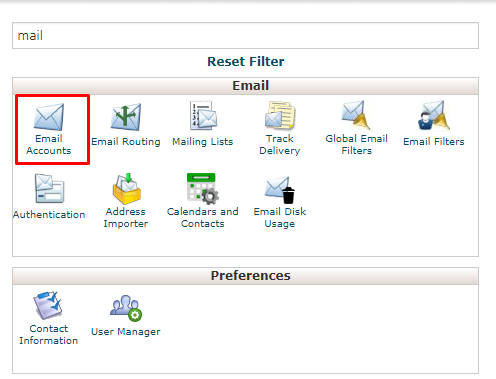496x379 pixels.
Task: Open the Calendars and Contacts icon
Action: (203, 188)
